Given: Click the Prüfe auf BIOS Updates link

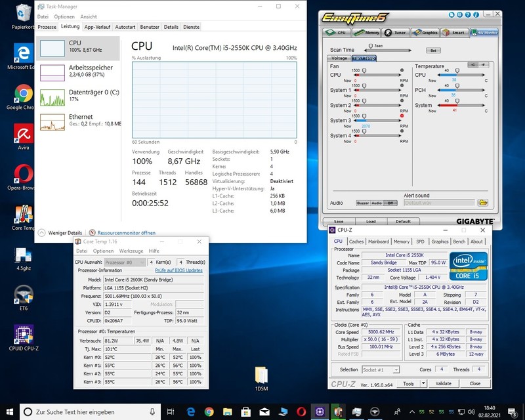Looking at the screenshot, I should coord(178,270).
